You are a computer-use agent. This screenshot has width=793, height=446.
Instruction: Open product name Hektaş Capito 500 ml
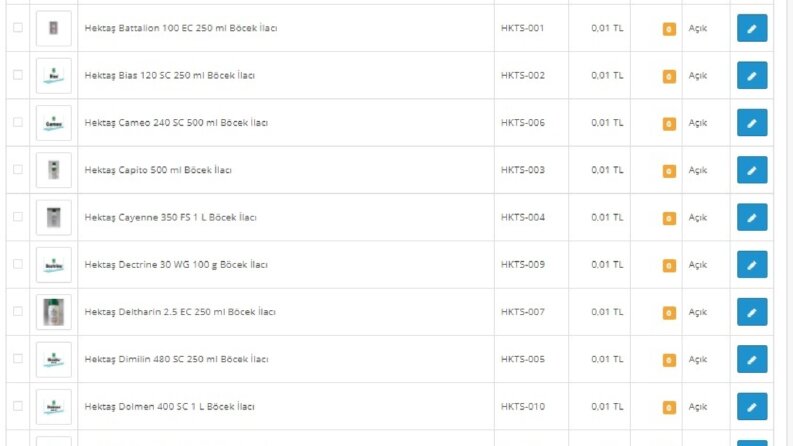[x=158, y=170]
